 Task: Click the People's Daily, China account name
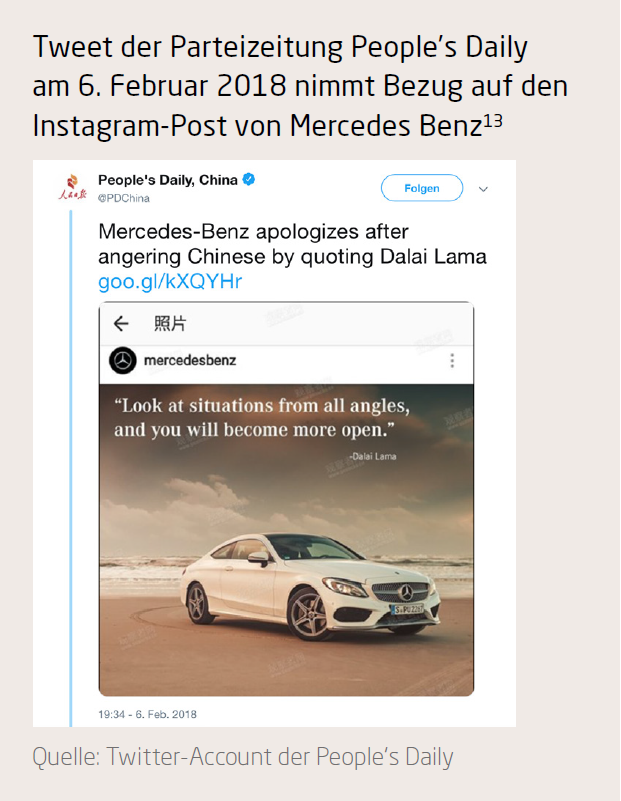(168, 180)
